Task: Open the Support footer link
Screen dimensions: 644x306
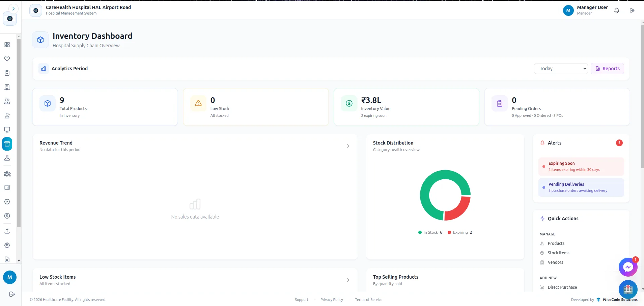Action: [x=302, y=300]
